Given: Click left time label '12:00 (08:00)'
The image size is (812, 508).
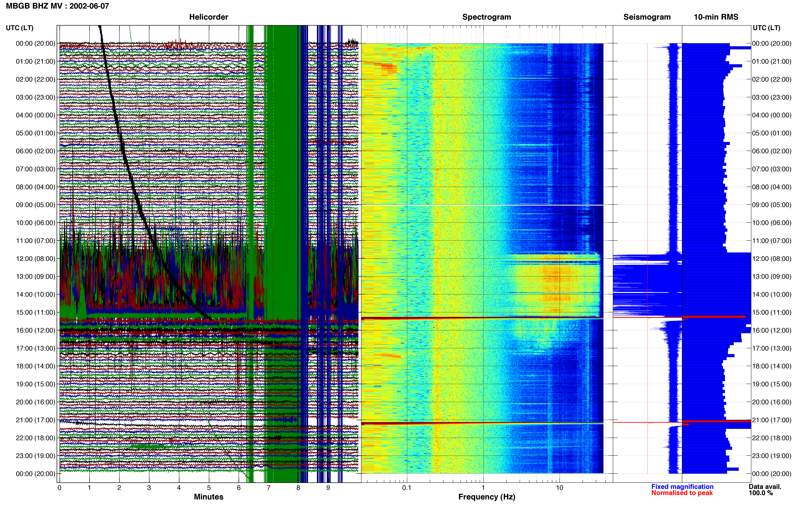Looking at the screenshot, I should tap(36, 259).
